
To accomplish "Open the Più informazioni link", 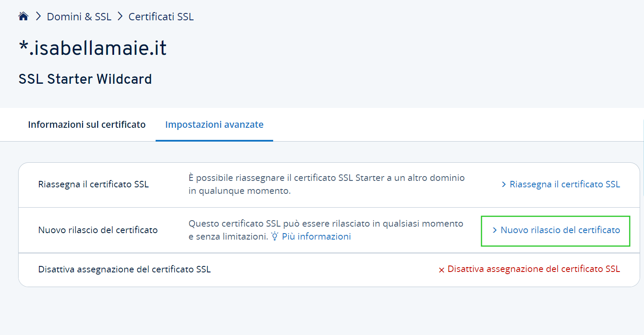I will [x=316, y=237].
